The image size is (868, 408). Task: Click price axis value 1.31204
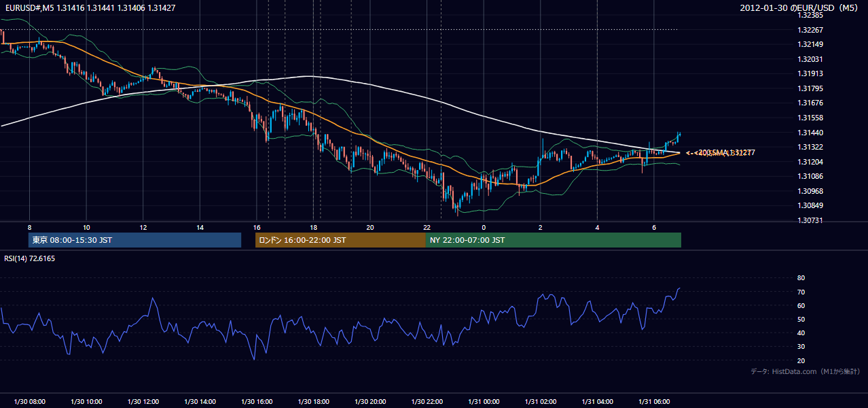pyautogui.click(x=810, y=162)
